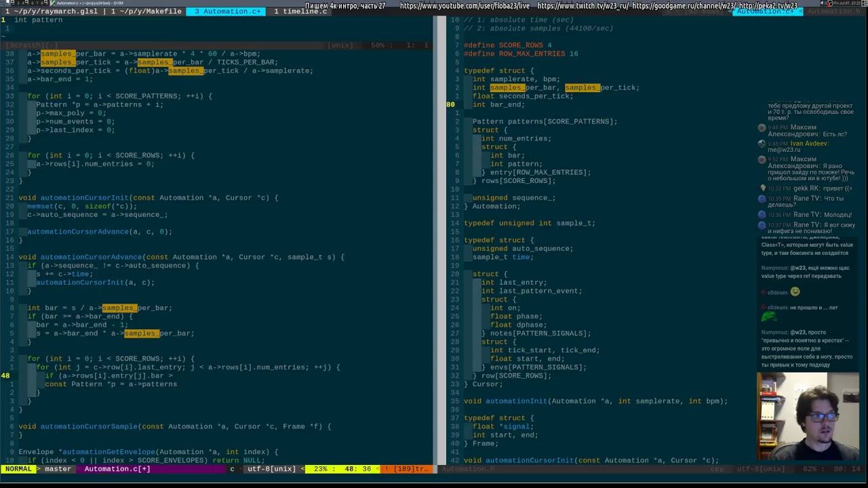Click gekk RK's chat avatar icon
Viewport: 868px width, 488px height.
point(762,188)
